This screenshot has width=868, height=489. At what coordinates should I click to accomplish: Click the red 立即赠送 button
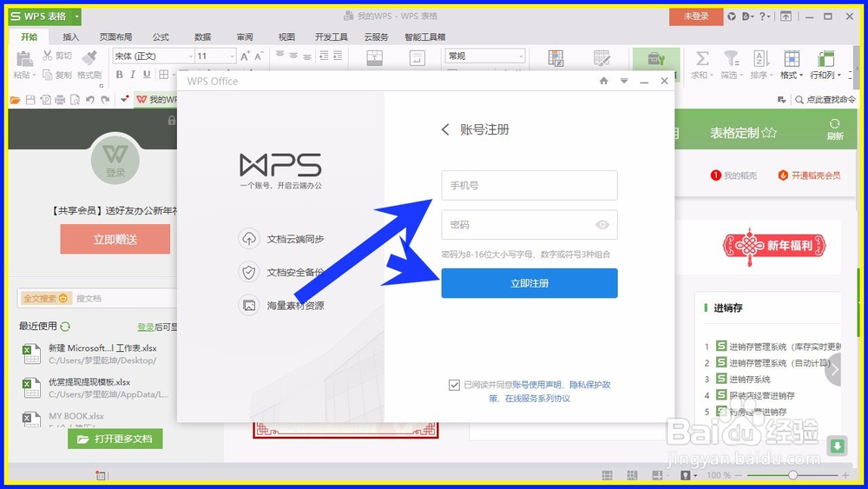coord(115,239)
